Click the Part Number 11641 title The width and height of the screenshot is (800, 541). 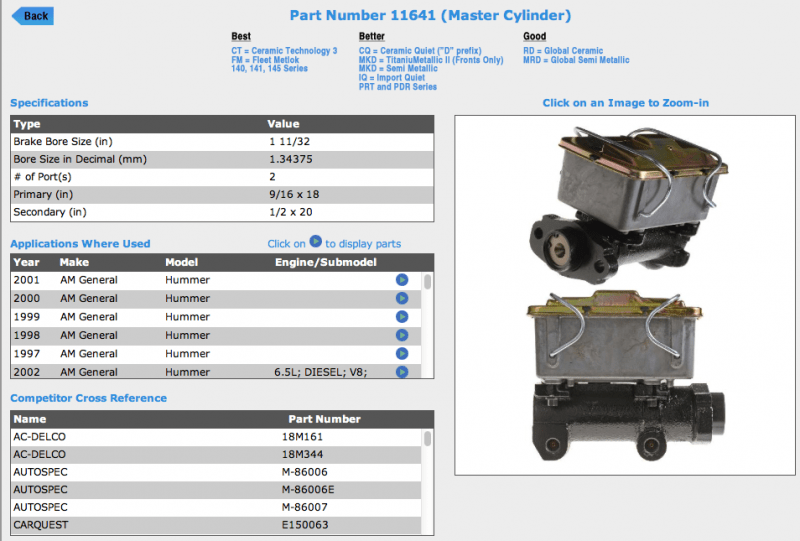(430, 15)
